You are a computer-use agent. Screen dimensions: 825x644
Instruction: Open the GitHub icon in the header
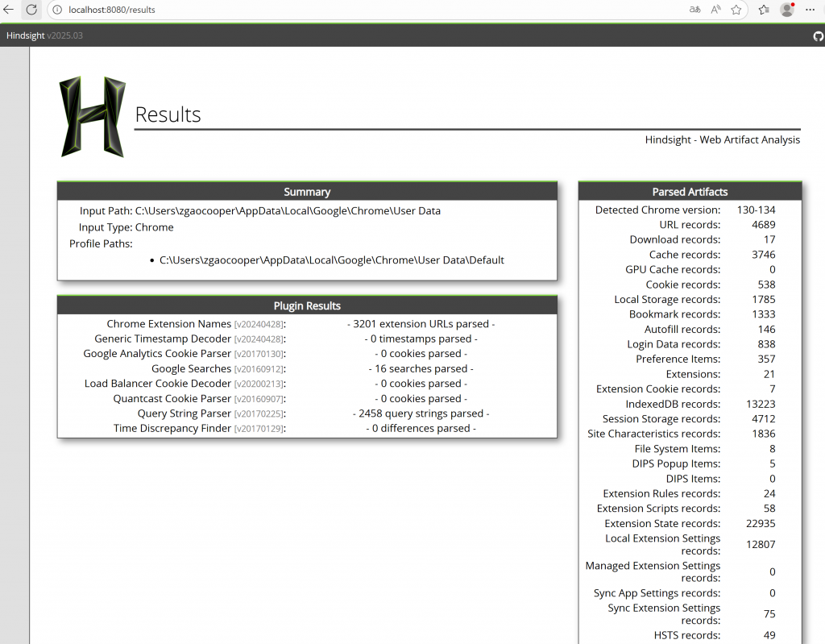818,36
